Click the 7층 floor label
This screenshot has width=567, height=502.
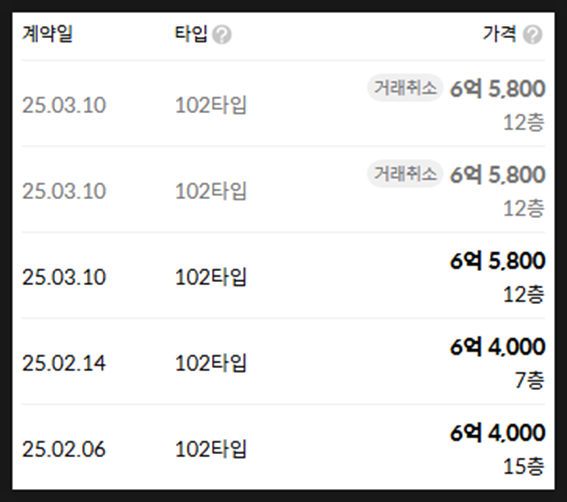(x=529, y=380)
